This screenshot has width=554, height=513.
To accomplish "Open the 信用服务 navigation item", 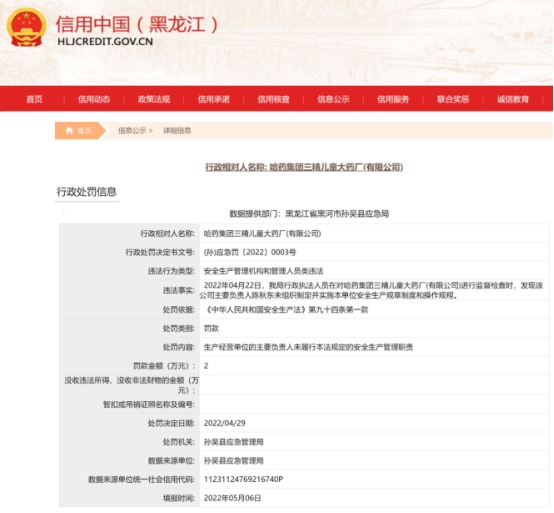I will click(393, 99).
